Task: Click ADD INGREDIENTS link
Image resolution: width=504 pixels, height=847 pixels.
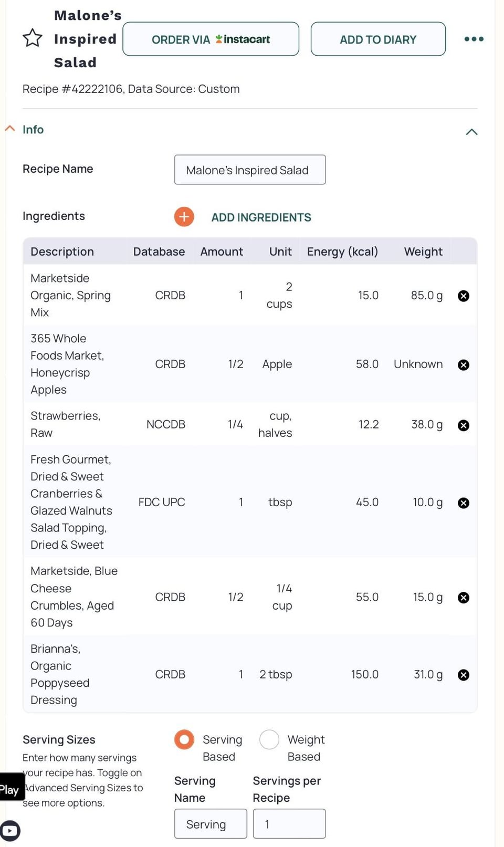Action: [x=261, y=217]
